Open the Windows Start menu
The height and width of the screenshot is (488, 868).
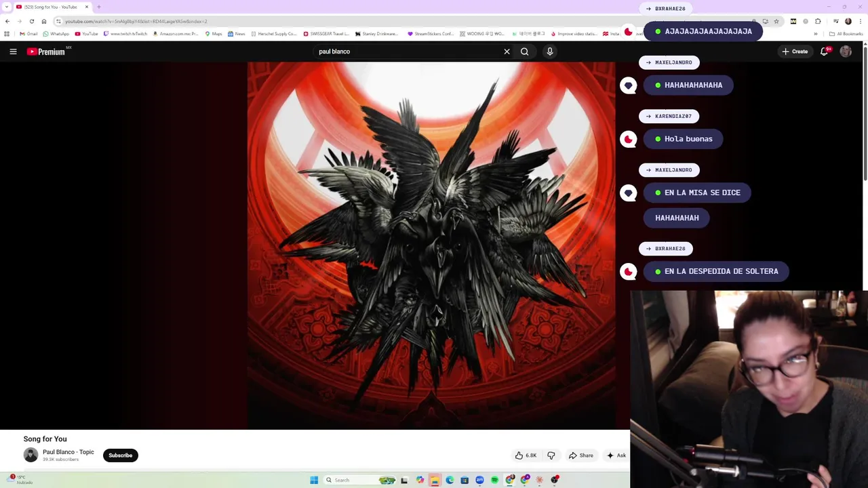pos(314,480)
